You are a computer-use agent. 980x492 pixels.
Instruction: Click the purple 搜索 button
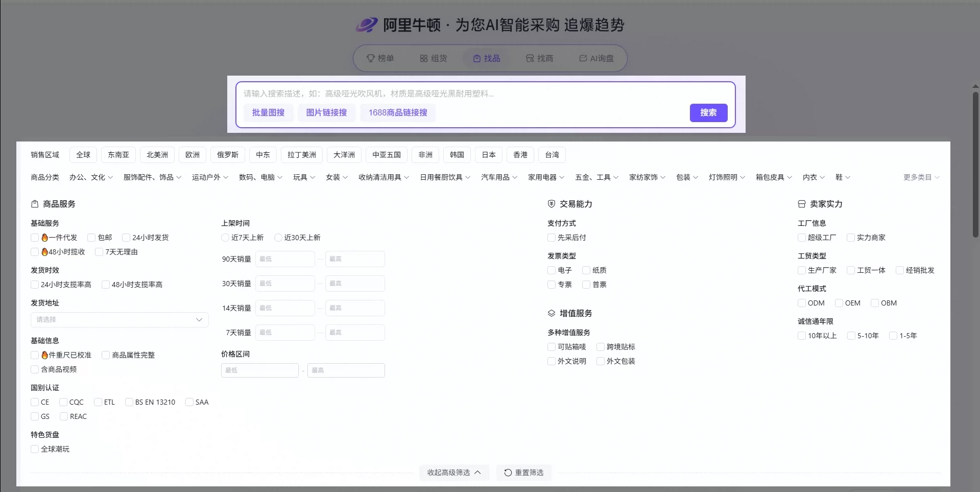pyautogui.click(x=708, y=113)
